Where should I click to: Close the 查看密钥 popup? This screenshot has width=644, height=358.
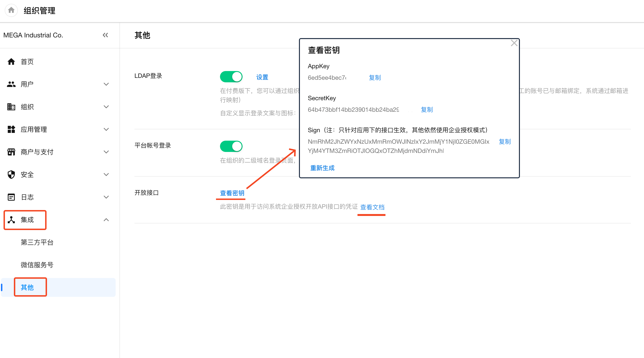(514, 43)
